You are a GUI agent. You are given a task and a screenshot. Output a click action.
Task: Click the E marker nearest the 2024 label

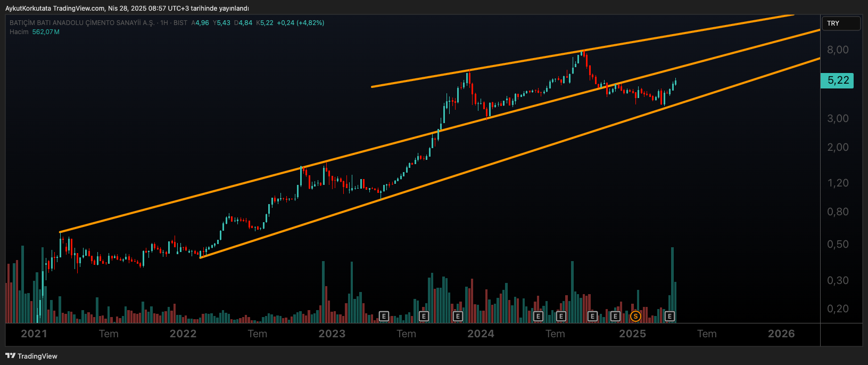[458, 316]
